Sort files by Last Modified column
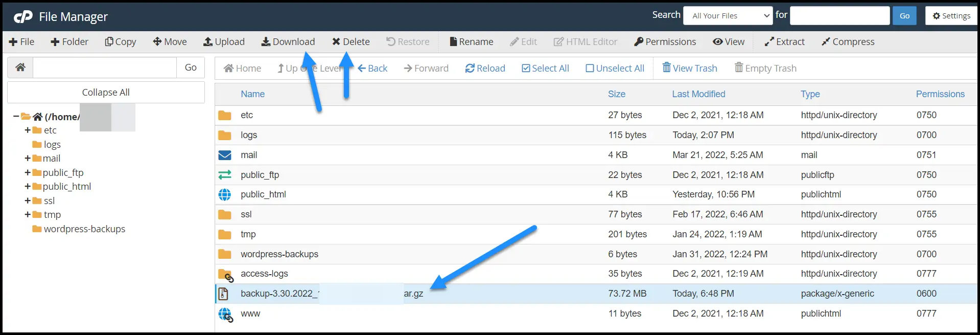Viewport: 980px width, 335px height. coord(698,94)
